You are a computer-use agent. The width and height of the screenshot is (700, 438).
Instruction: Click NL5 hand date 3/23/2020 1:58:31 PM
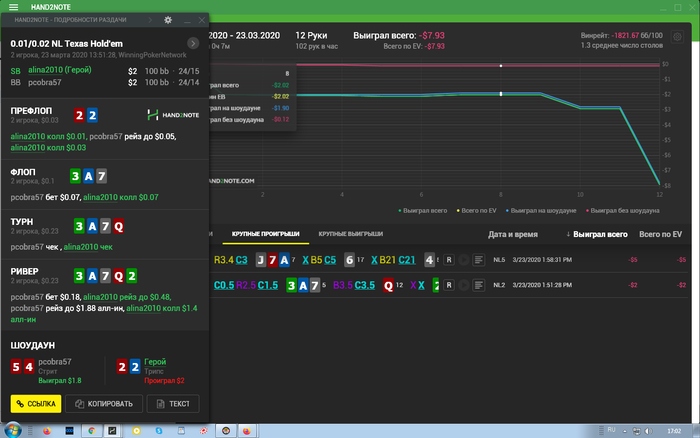[x=542, y=260]
